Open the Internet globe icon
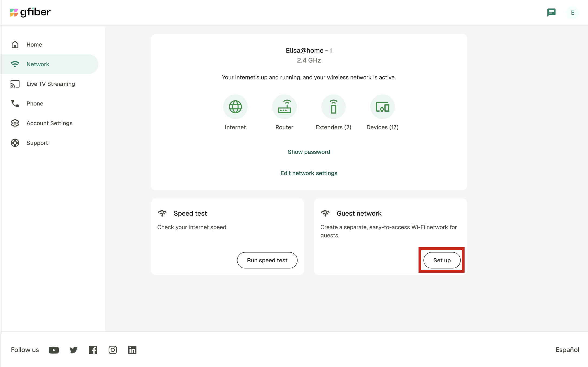The width and height of the screenshot is (588, 367). [235, 107]
